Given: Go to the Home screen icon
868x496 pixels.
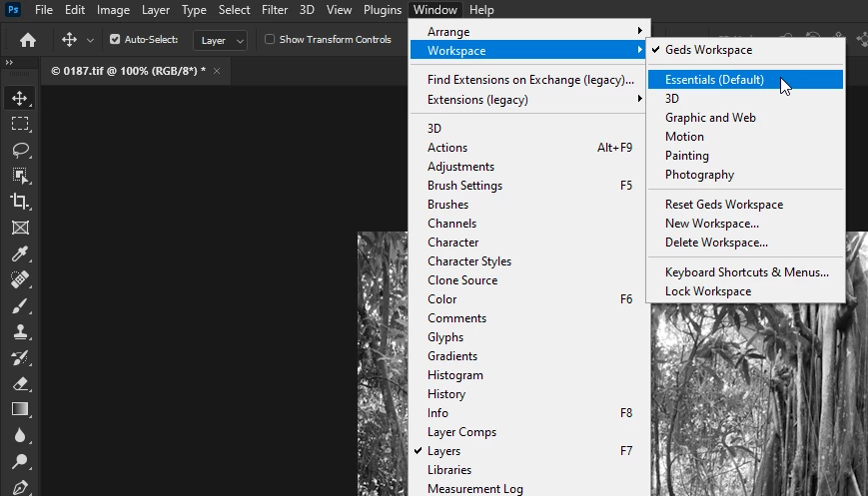Looking at the screenshot, I should [28, 40].
